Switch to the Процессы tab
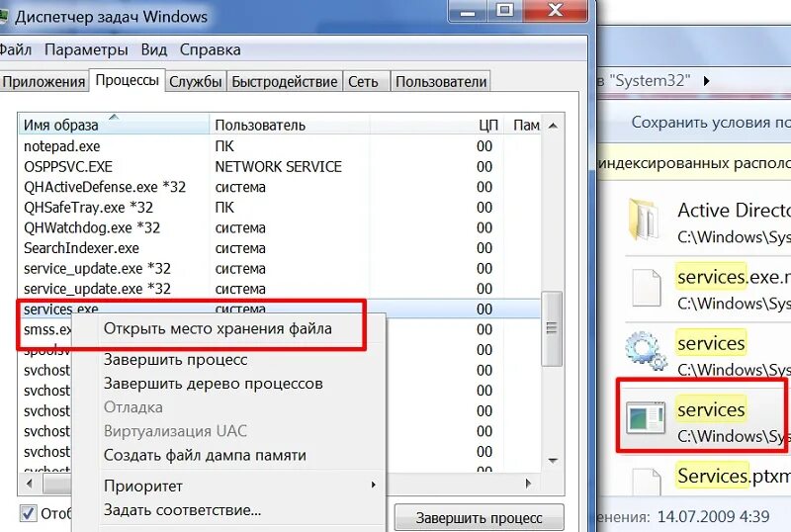Screen dimensions: 791x532 click(128, 80)
